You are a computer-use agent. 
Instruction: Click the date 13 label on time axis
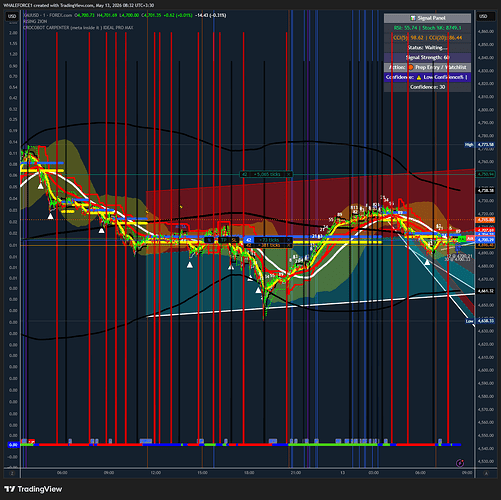342,473
